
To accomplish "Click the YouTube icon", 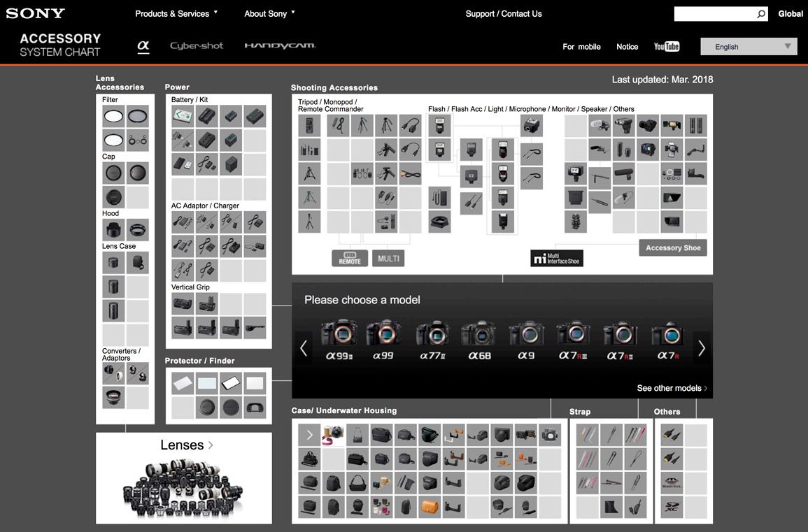I will click(x=667, y=46).
